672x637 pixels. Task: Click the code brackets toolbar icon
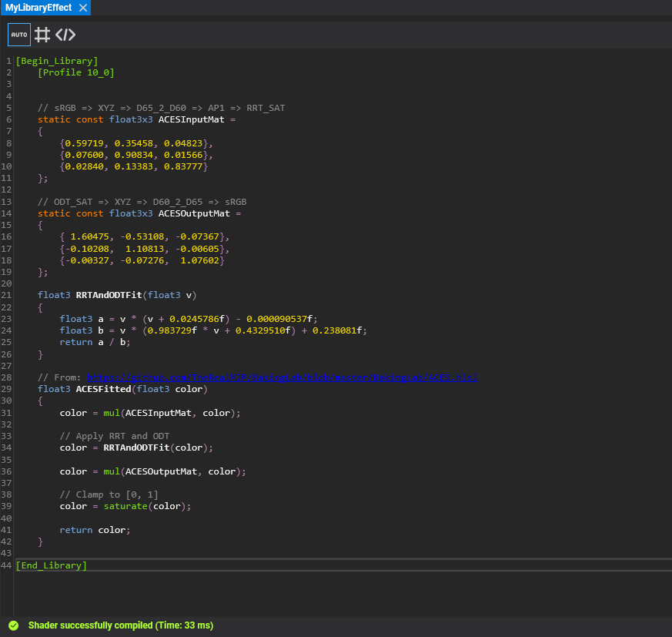pyautogui.click(x=65, y=35)
